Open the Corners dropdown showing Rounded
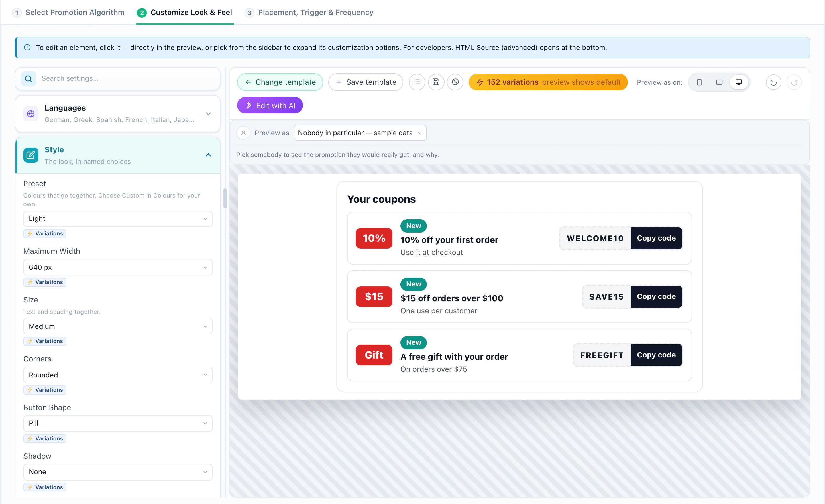 point(118,375)
